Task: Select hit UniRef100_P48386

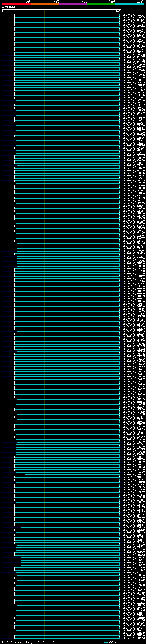Action: pyautogui.click(x=133, y=213)
